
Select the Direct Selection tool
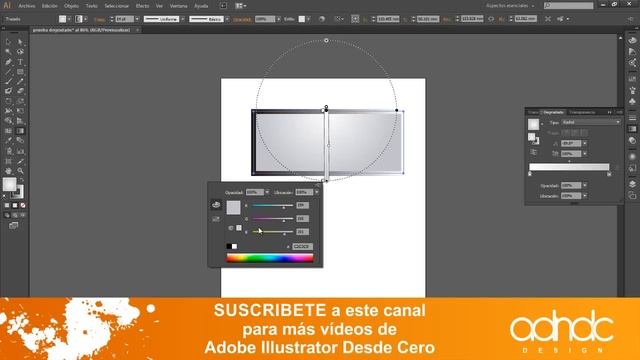coord(20,42)
